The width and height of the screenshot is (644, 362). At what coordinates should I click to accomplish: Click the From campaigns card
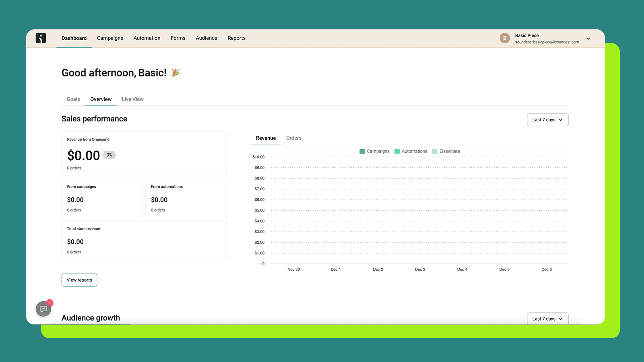pos(102,198)
